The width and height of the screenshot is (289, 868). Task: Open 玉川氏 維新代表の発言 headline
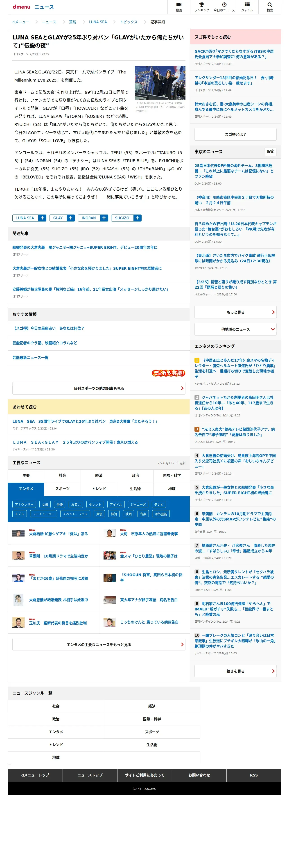[x=58, y=623]
